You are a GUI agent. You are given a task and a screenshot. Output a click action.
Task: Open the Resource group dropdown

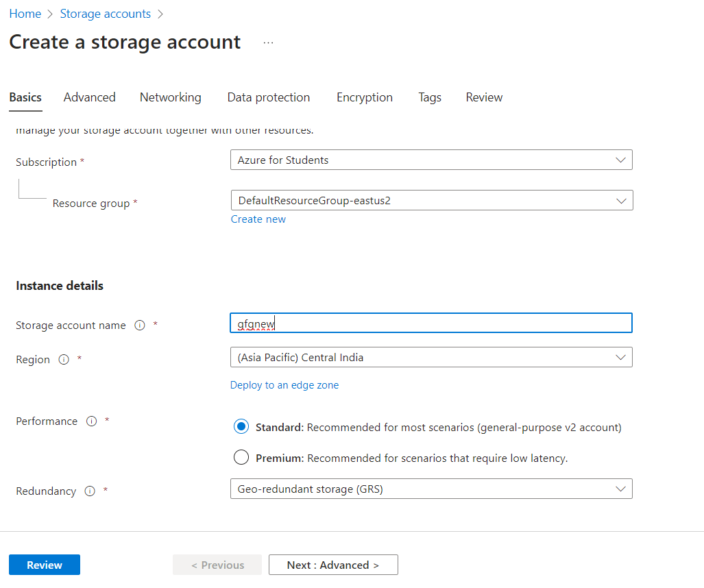point(431,201)
